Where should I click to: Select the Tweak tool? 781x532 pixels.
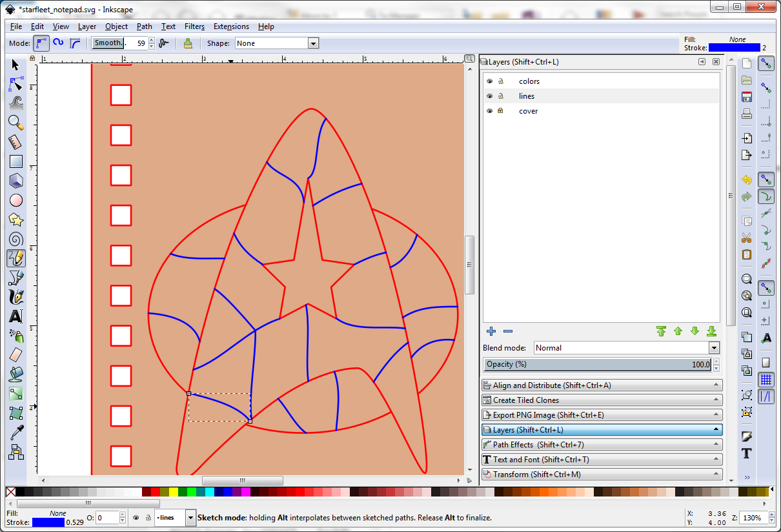(x=15, y=103)
